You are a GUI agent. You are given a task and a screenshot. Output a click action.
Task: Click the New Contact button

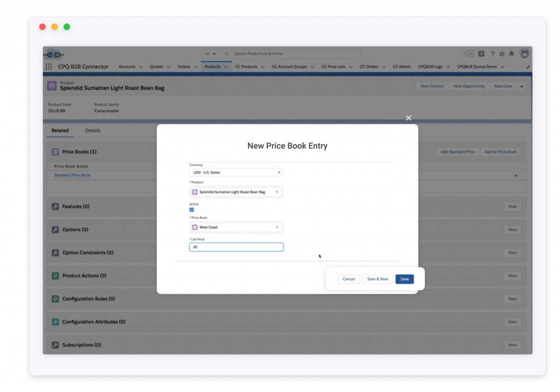tap(432, 86)
